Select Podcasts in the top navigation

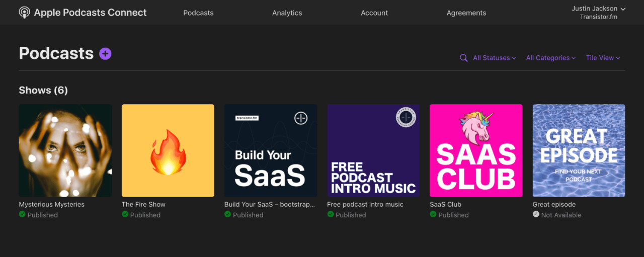[x=198, y=13]
